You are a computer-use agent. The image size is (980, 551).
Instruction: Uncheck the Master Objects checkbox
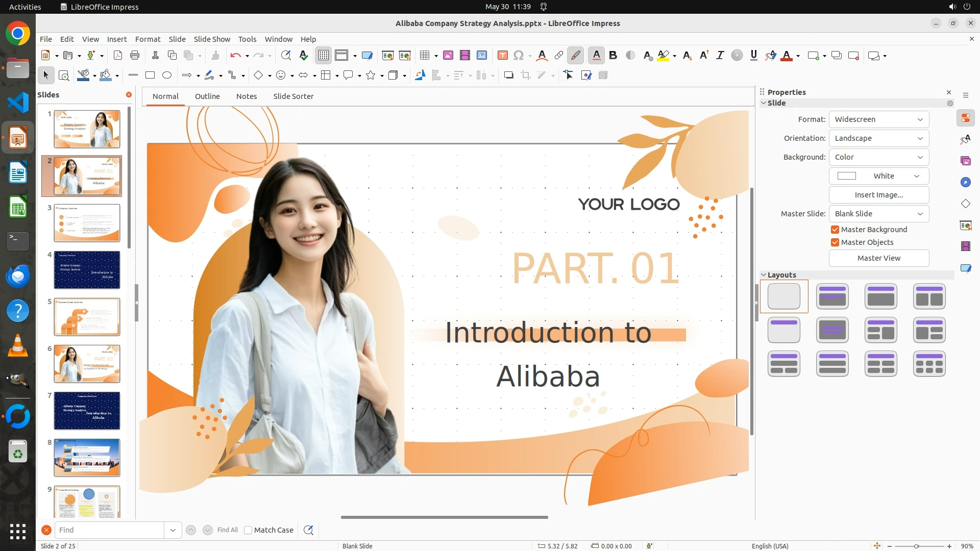(x=835, y=242)
